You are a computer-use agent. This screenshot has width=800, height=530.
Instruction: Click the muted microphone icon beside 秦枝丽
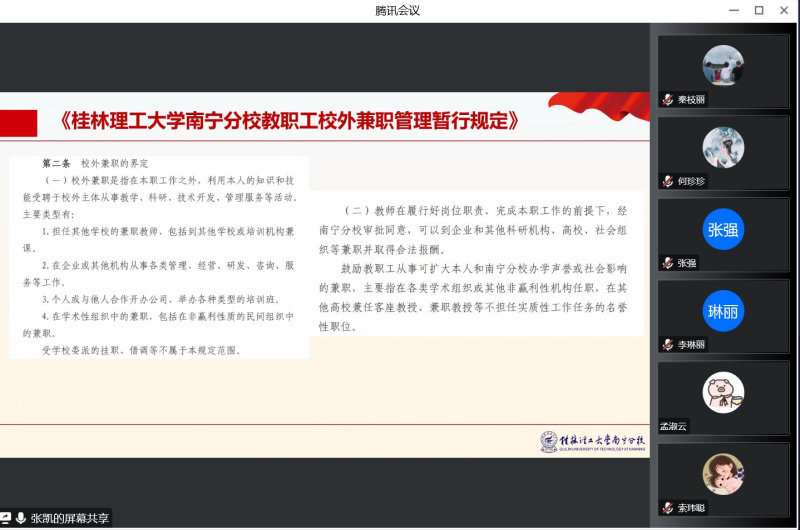(668, 100)
